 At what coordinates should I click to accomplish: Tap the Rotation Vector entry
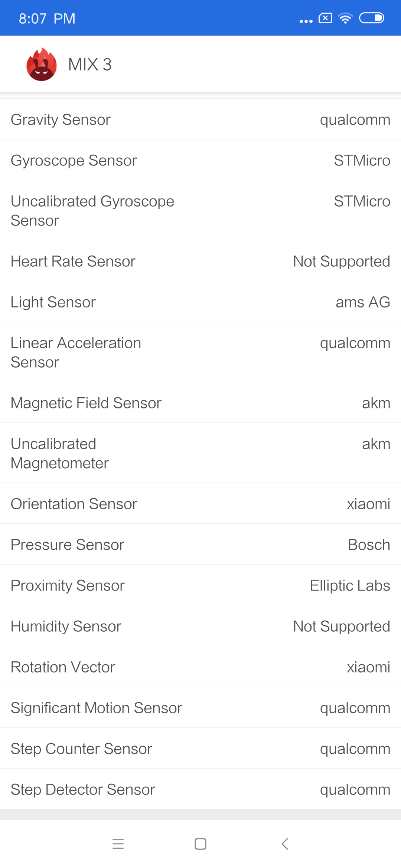point(200,667)
